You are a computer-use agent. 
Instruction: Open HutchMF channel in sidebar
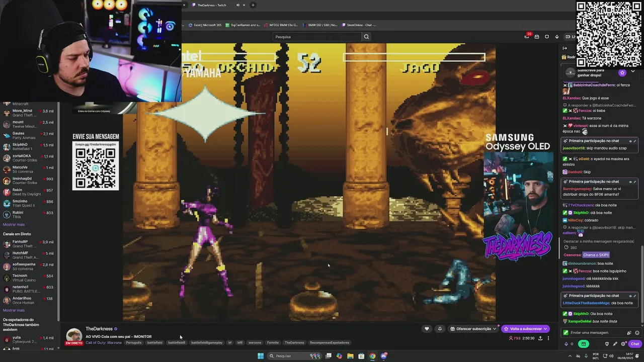29,255
